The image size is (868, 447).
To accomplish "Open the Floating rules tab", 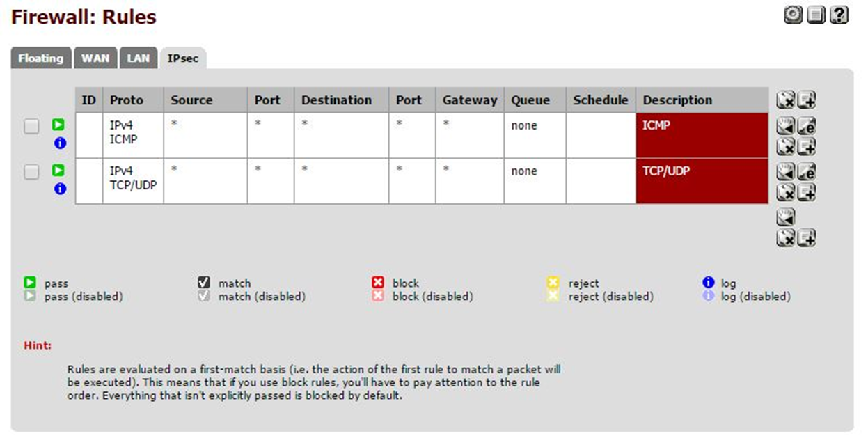I will (40, 58).
